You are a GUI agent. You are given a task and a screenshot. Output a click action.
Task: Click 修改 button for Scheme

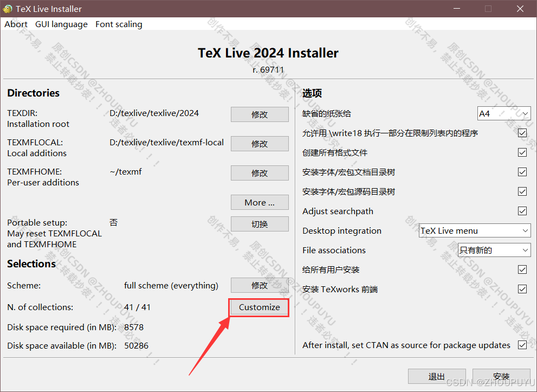(260, 285)
